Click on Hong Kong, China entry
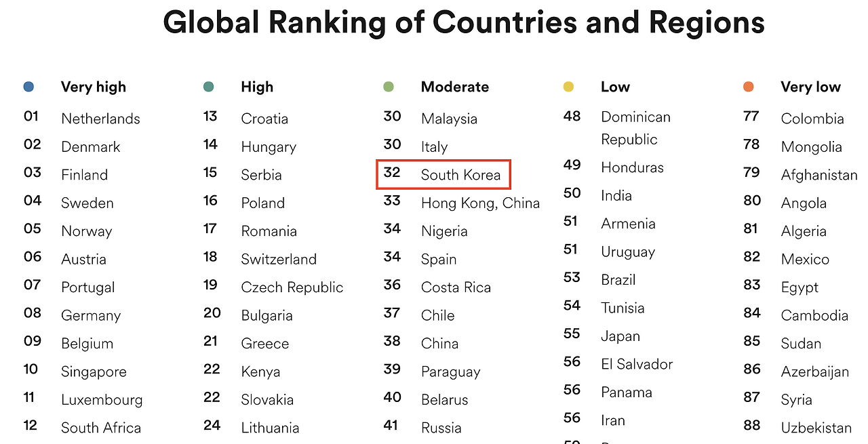 (480, 203)
